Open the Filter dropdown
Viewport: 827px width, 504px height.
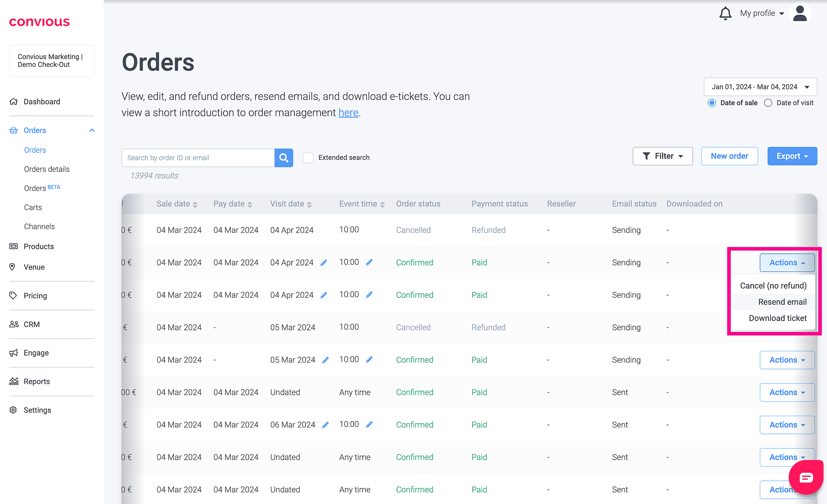[x=663, y=156]
